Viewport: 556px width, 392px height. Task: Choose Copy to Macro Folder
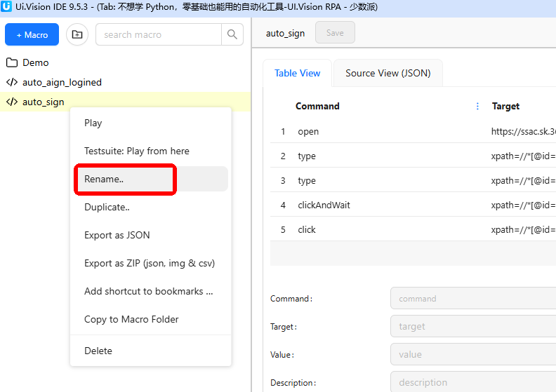click(151, 319)
